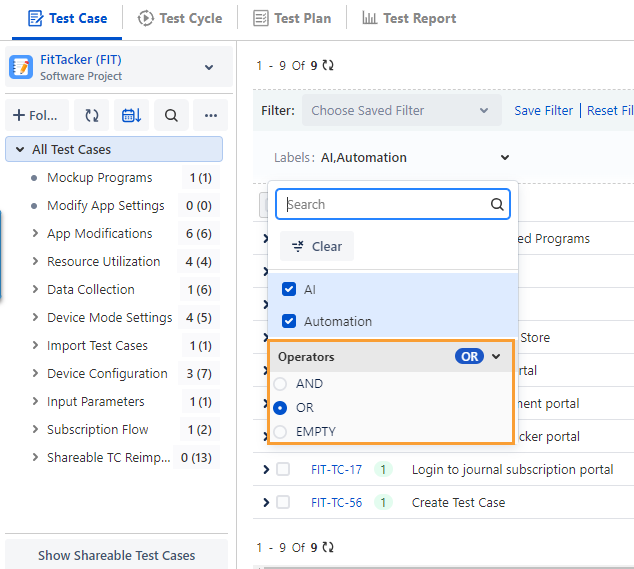Click the FitTacker project notepad icon
This screenshot has height=569, width=634.
point(21,67)
